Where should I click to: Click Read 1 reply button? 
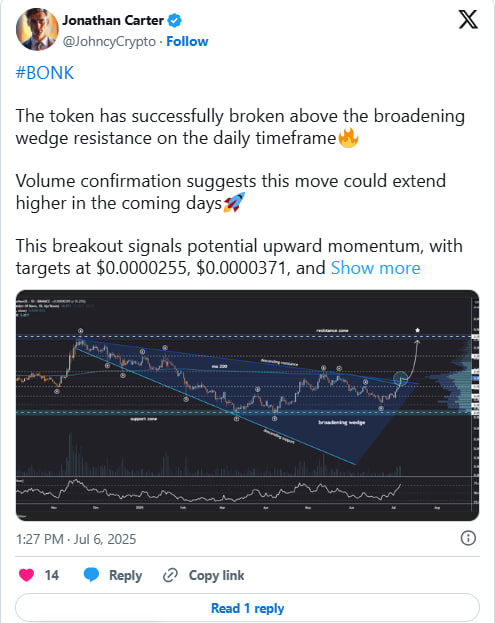(x=247, y=608)
